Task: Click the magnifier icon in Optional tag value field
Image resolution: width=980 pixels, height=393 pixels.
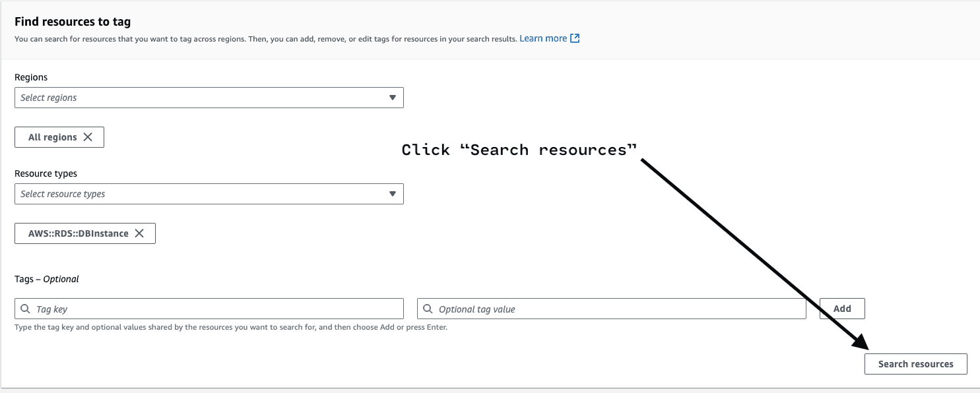Action: coord(428,309)
